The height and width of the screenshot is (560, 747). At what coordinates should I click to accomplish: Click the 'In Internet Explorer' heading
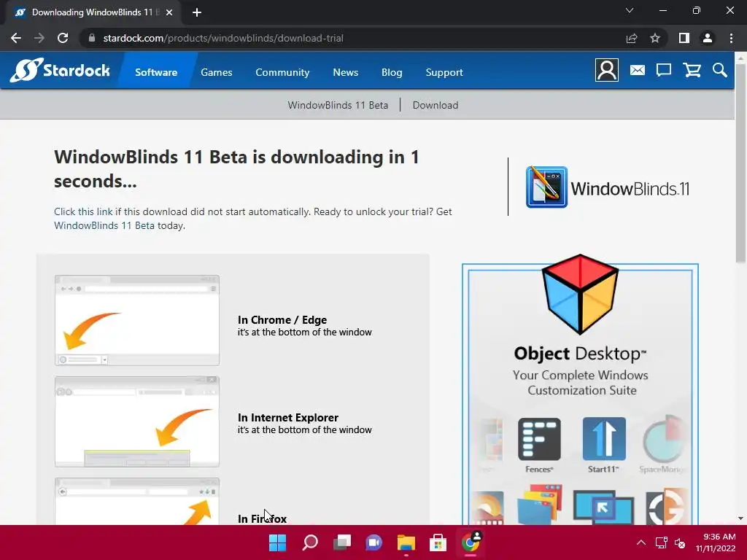point(287,417)
